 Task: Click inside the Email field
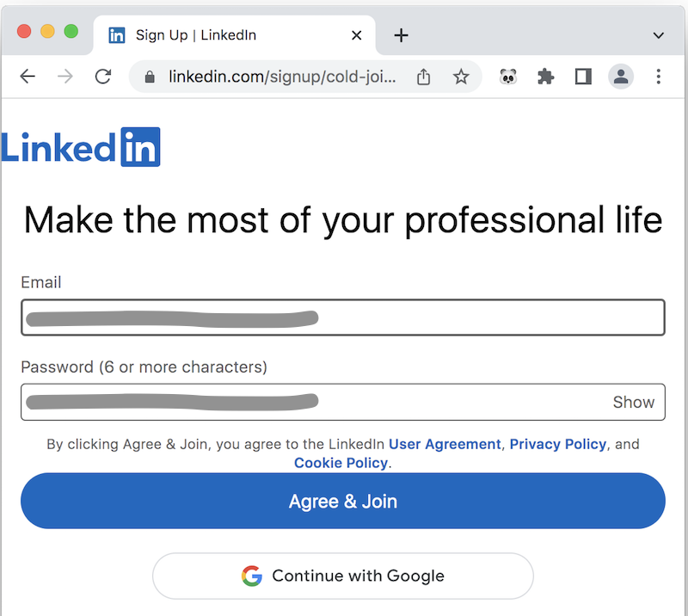point(343,317)
